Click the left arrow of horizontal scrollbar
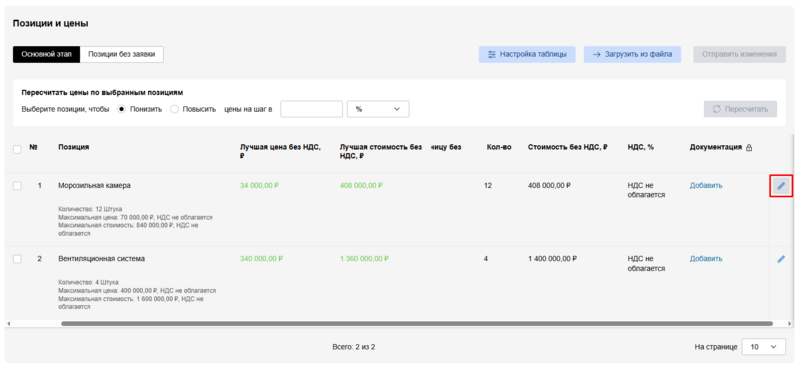Viewport: 800px width, 367px height. click(x=8, y=324)
